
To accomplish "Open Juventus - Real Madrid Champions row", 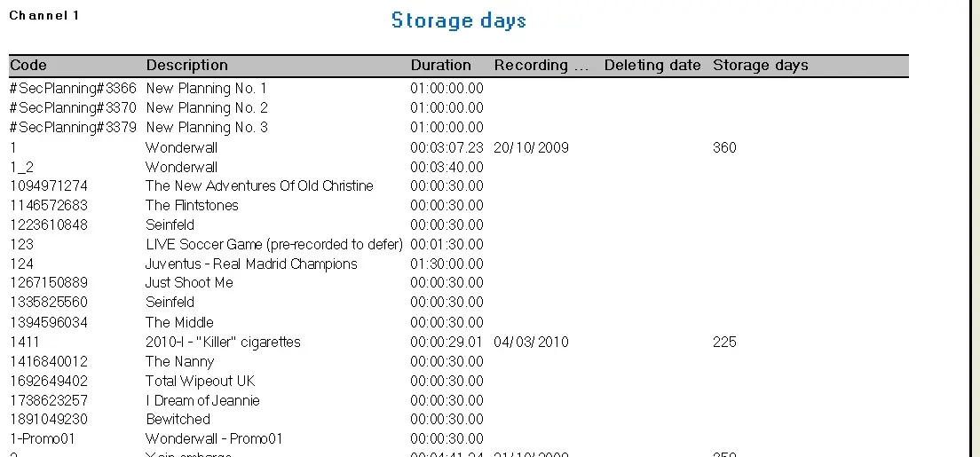I will tap(251, 264).
